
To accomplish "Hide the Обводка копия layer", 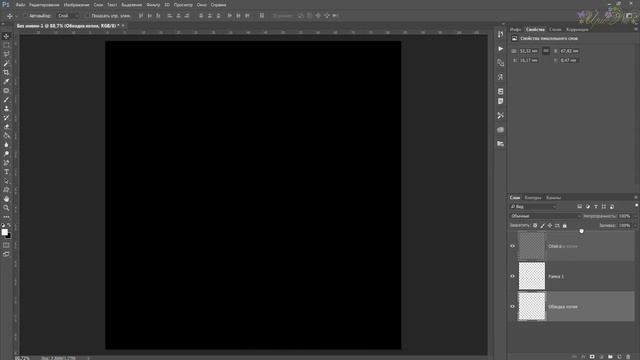I will (x=513, y=307).
